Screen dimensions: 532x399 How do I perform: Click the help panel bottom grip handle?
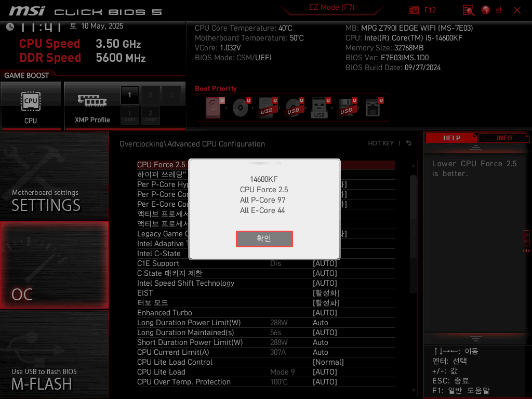click(x=476, y=339)
